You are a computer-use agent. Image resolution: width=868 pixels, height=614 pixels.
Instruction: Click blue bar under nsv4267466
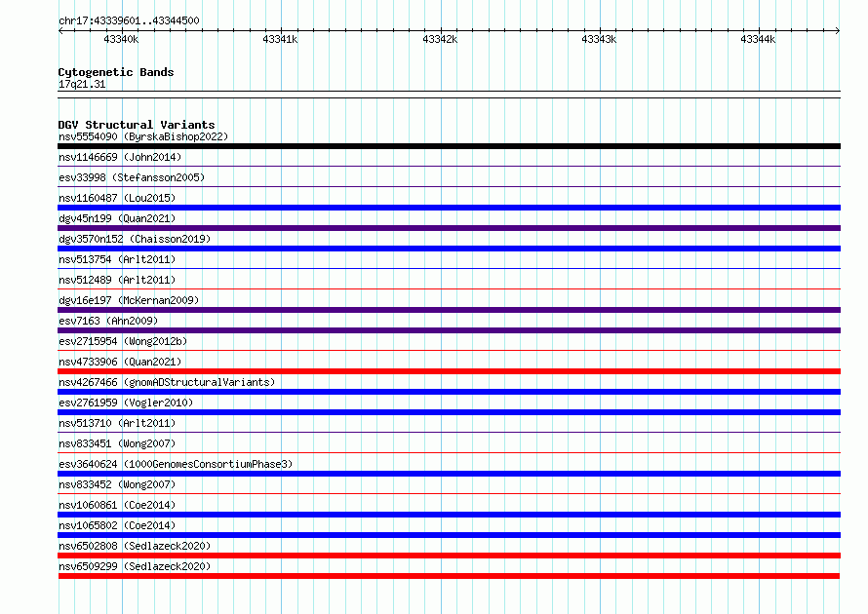coord(449,392)
